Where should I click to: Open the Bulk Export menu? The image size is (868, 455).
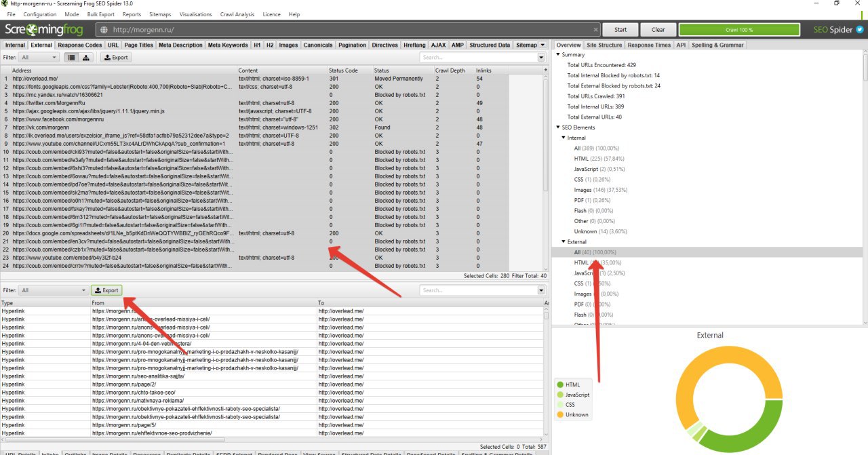[101, 14]
